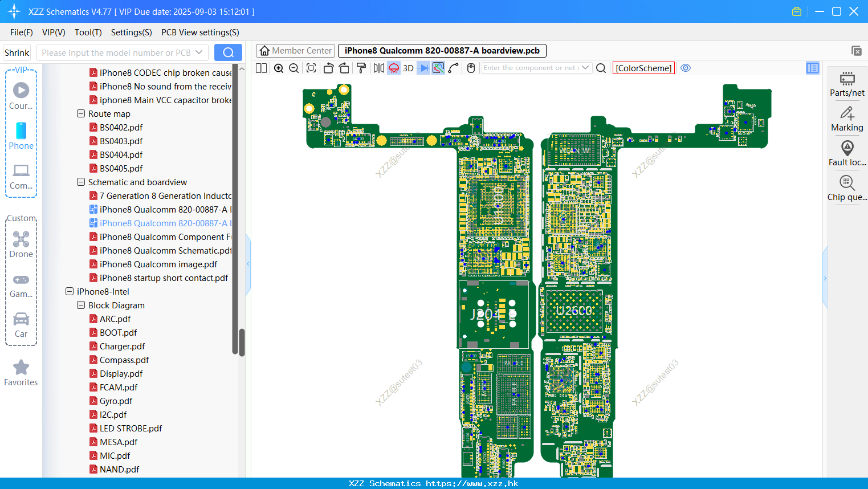
Task: Toggle the red highlight lamp tool
Action: (x=394, y=68)
